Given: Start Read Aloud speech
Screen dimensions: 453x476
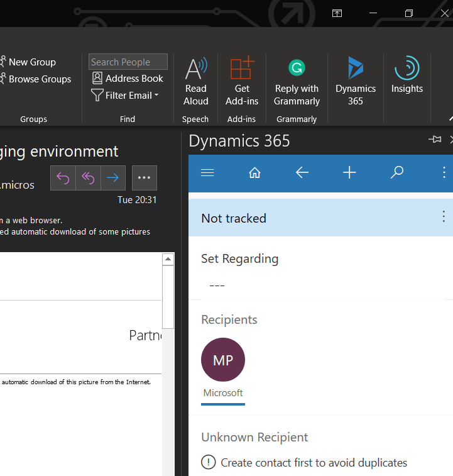Looking at the screenshot, I should tap(195, 81).
